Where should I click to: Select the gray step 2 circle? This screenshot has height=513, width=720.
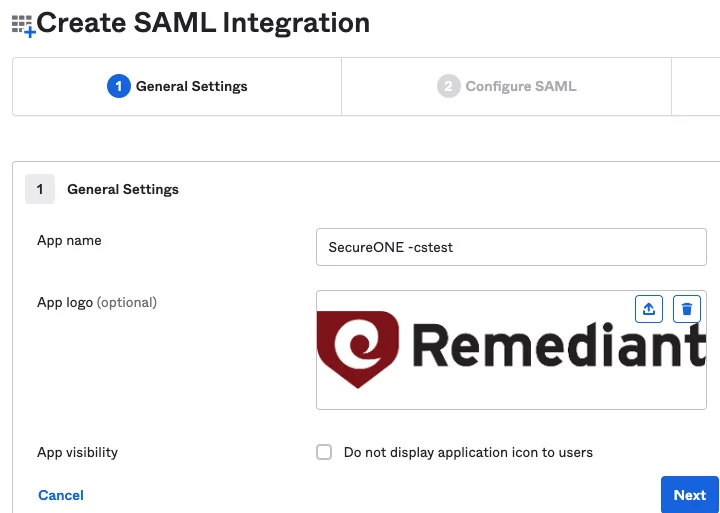(x=449, y=86)
